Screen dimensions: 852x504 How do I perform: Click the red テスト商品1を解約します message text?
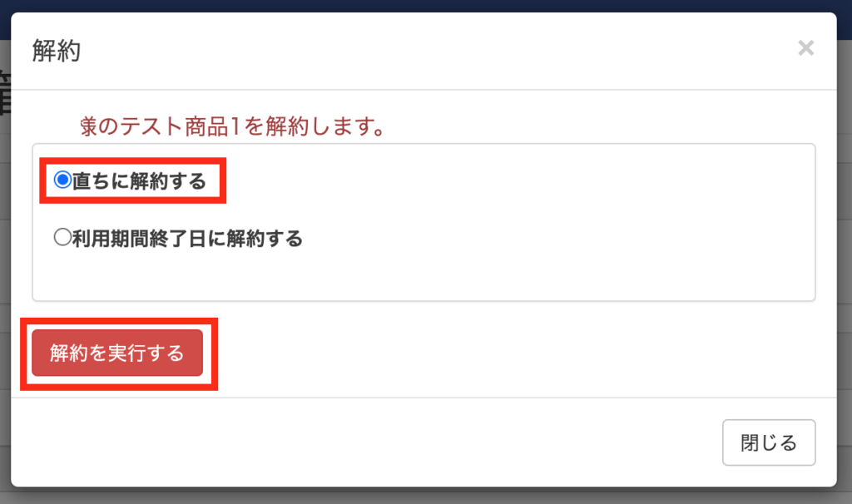[x=233, y=126]
